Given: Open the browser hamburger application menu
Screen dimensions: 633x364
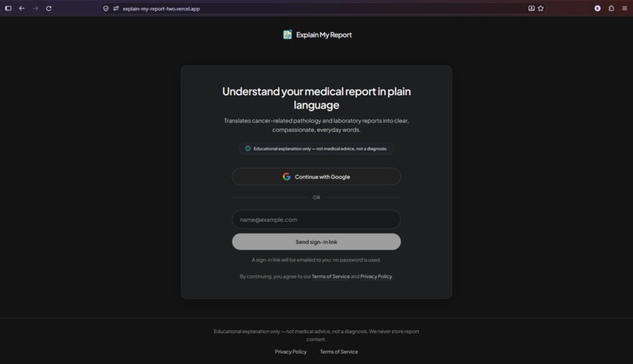Looking at the screenshot, I should [624, 8].
